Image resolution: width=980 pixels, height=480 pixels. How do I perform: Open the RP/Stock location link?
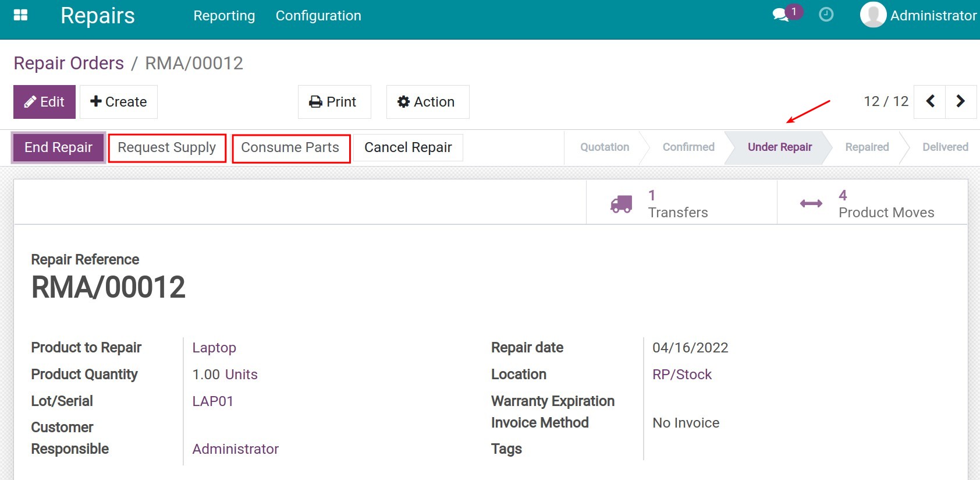[x=682, y=375]
